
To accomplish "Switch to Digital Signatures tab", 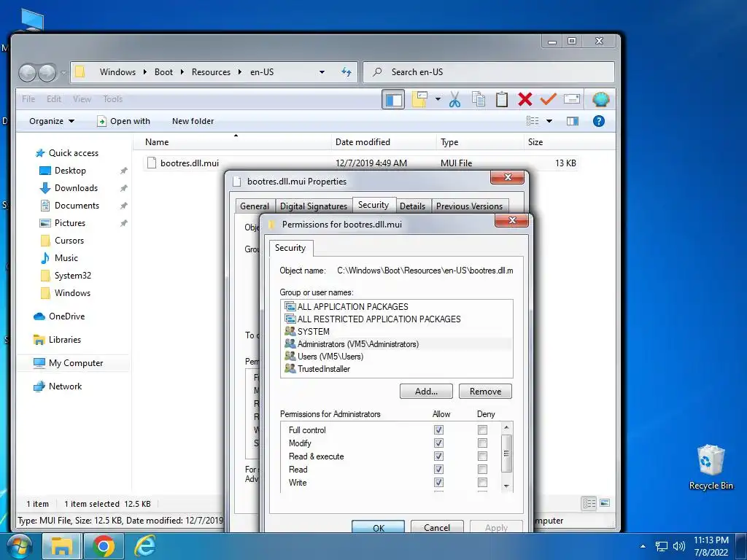I will [314, 206].
